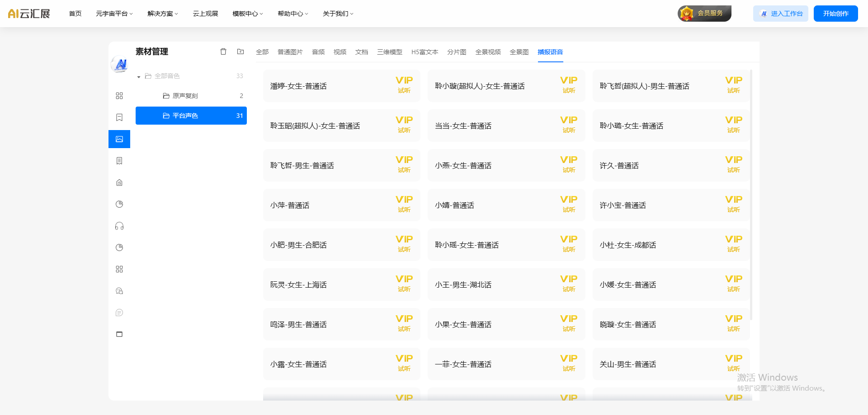Click the trash delete icon beside 素材管理
Viewport: 868px width, 415px height.
[223, 51]
